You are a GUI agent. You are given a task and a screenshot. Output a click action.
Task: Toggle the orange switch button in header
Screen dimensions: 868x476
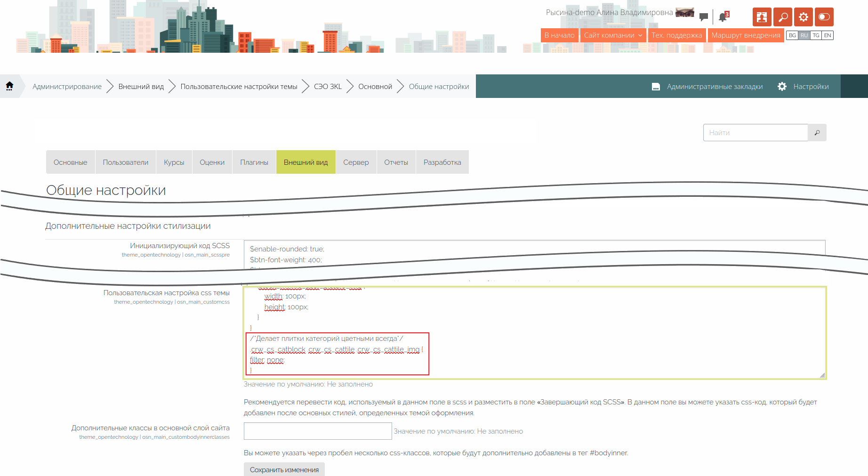pos(824,17)
